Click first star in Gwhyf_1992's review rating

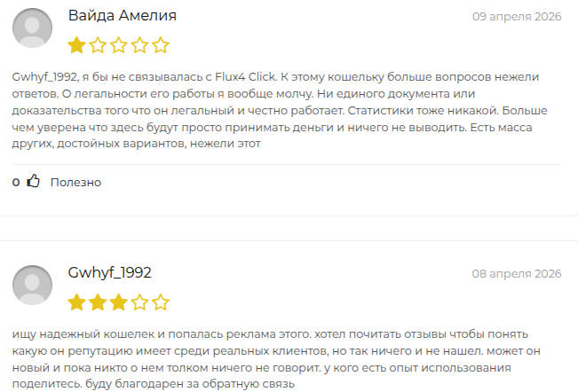pos(77,302)
